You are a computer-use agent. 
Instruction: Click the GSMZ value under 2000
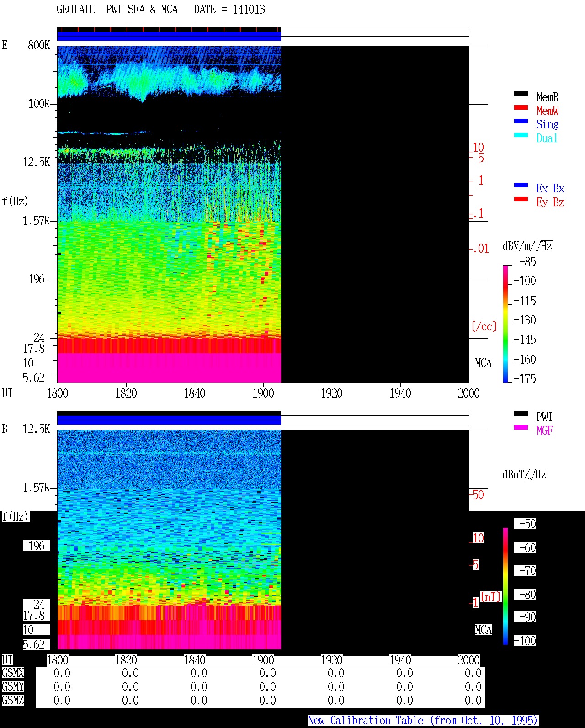coord(473,700)
